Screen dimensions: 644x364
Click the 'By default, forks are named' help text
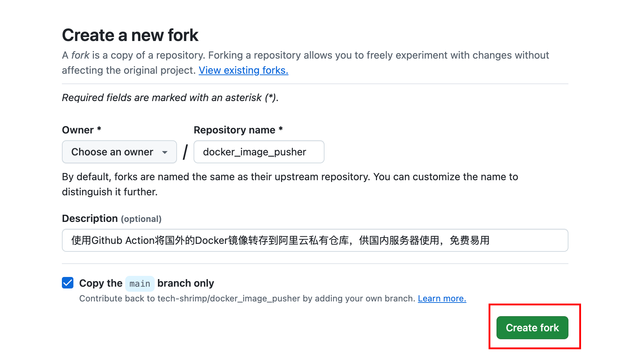click(290, 184)
